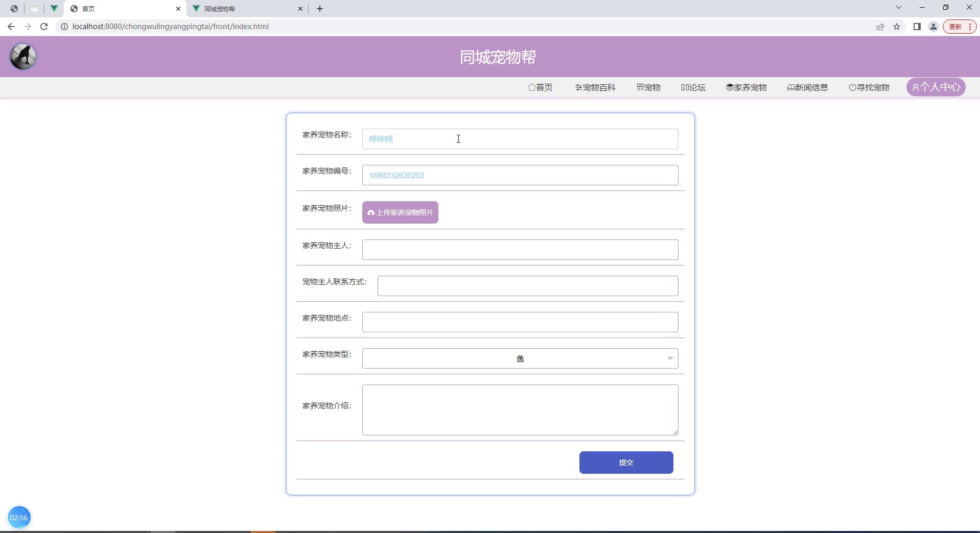Share this page icon in address bar
This screenshot has width=980, height=533.
880,27
